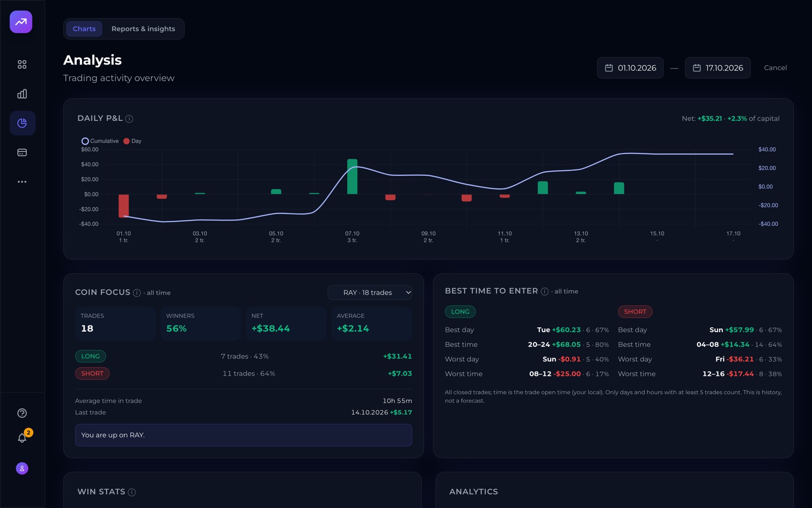This screenshot has height=508, width=812.
Task: Click last trade value 14.10.2026 +$5.17
Action: click(x=381, y=412)
